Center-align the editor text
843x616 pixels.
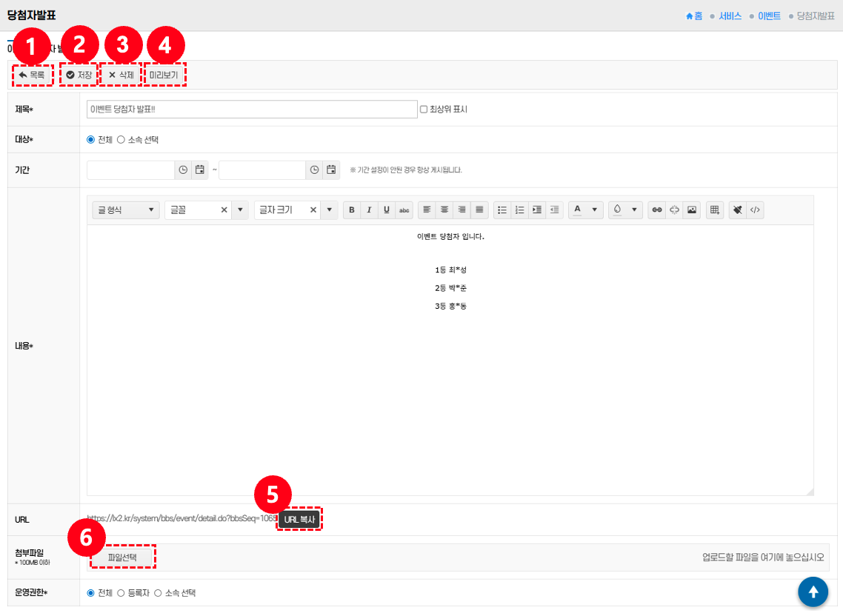[444, 210]
